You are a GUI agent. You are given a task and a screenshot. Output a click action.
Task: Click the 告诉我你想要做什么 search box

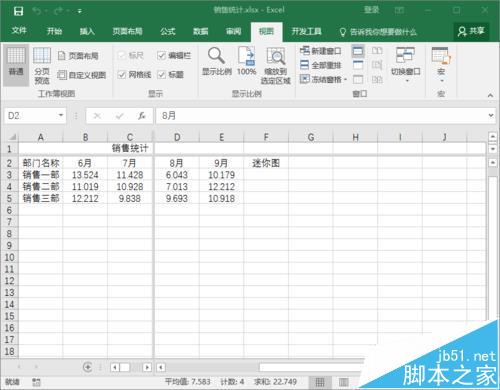click(x=378, y=32)
